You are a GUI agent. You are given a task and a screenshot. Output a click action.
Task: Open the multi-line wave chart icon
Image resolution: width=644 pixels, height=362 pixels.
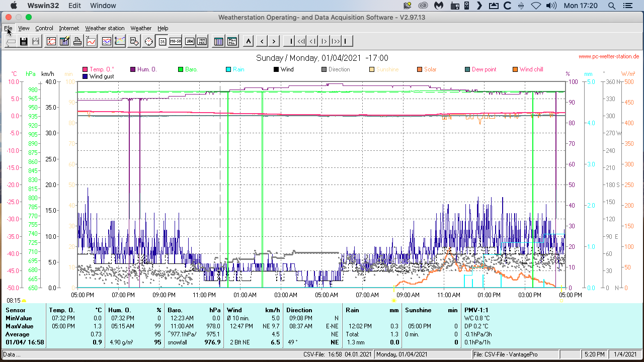click(x=107, y=41)
